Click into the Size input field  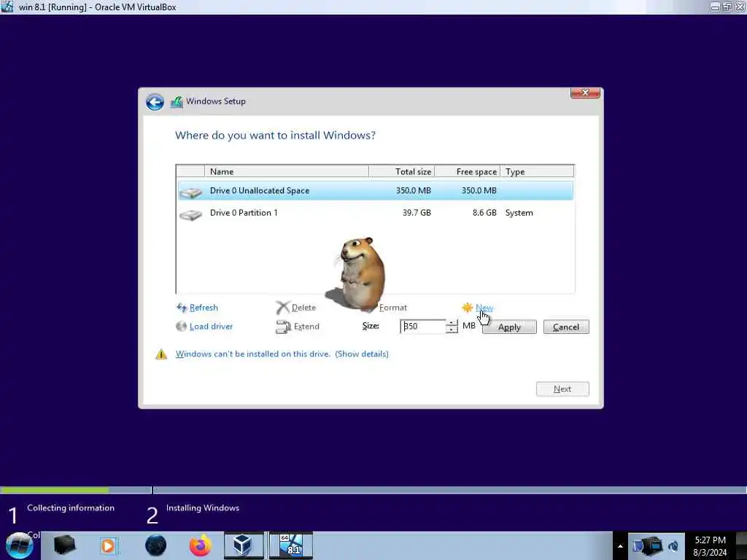click(x=422, y=326)
